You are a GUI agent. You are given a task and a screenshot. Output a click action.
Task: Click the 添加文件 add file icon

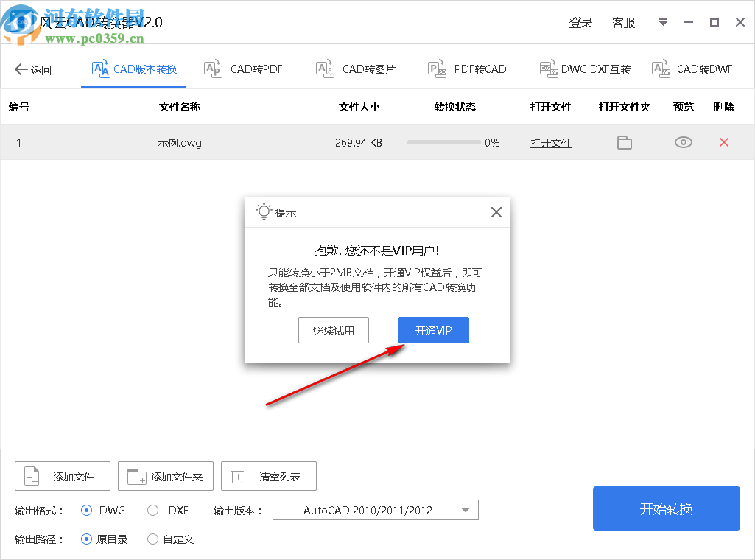[29, 476]
